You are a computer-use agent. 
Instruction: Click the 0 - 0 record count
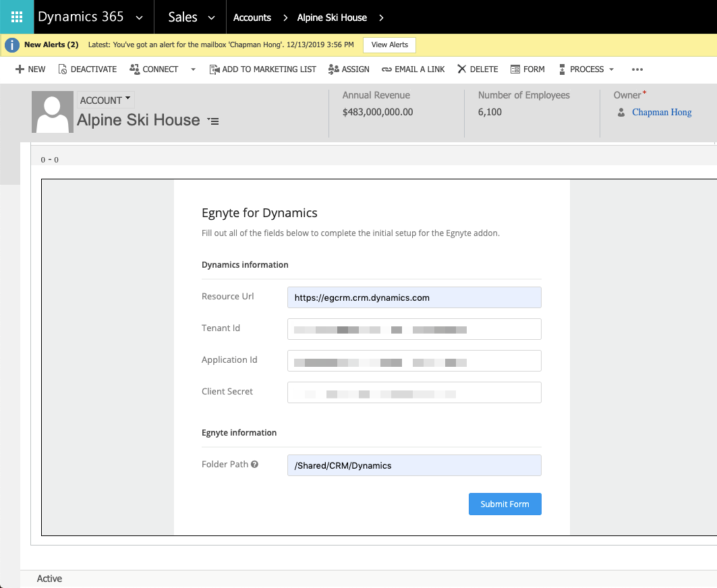(50, 160)
